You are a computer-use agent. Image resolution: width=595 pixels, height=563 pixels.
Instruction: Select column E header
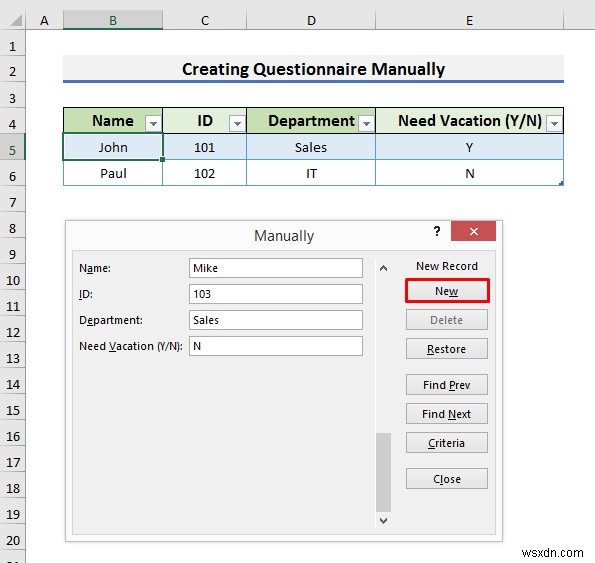click(x=470, y=20)
